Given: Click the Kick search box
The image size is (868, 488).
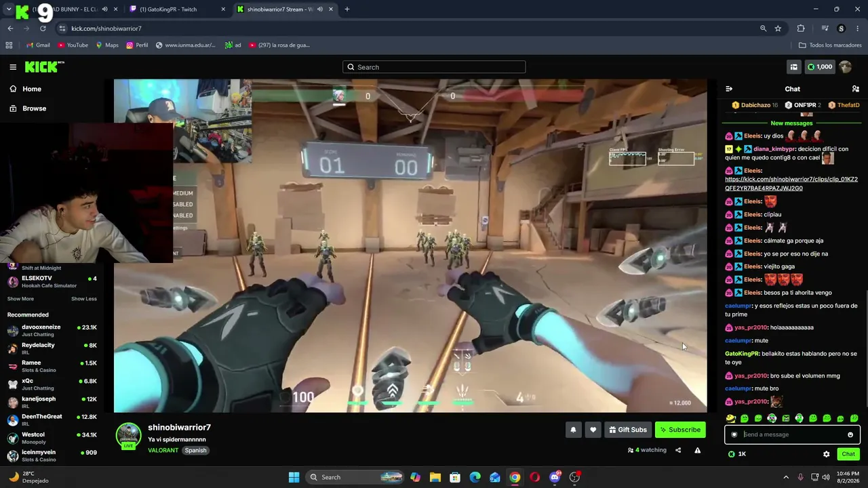Looking at the screenshot, I should click(434, 67).
